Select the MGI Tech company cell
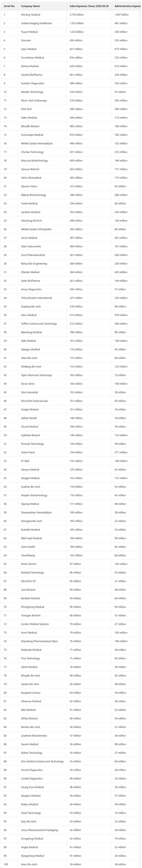The image size is (142, 868). point(42,109)
